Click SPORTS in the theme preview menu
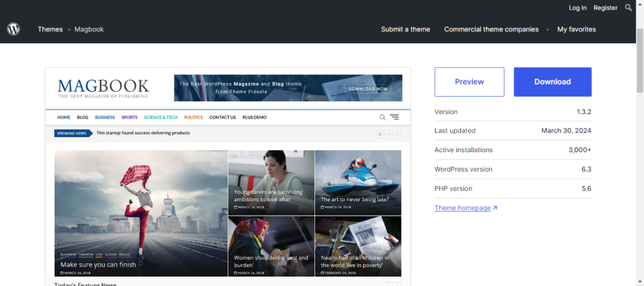 (130, 118)
